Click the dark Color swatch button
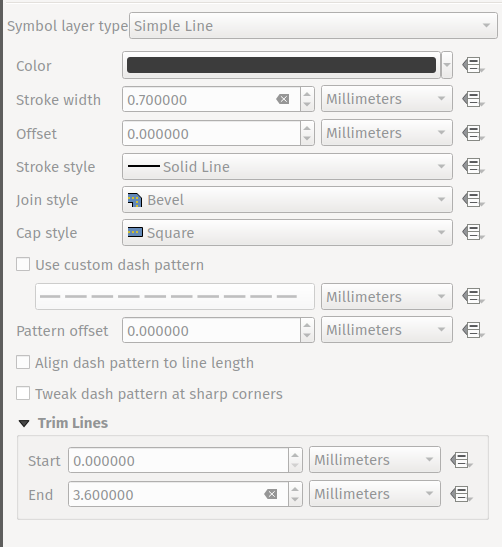 click(281, 65)
